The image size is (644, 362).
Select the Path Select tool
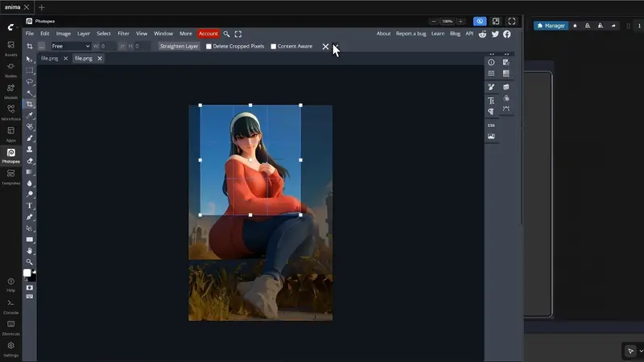(x=30, y=228)
